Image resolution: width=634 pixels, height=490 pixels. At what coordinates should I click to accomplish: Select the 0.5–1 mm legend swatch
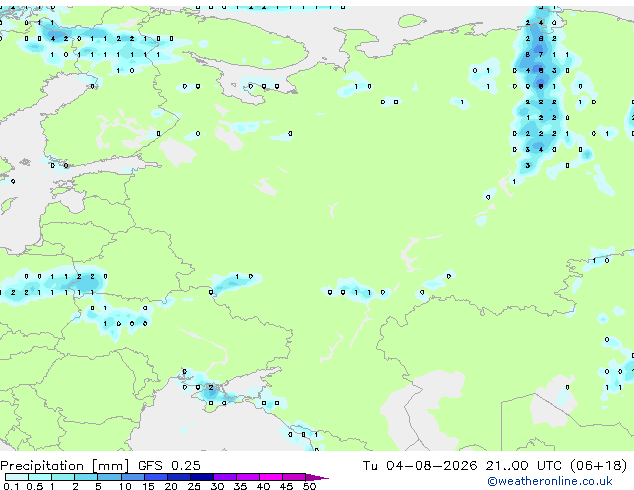tap(40, 477)
